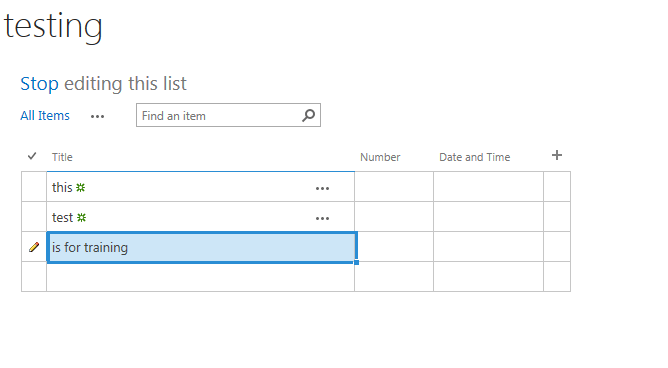Click the new-item green star beside 'test'
Screen dimensions: 668x368
click(x=81, y=218)
